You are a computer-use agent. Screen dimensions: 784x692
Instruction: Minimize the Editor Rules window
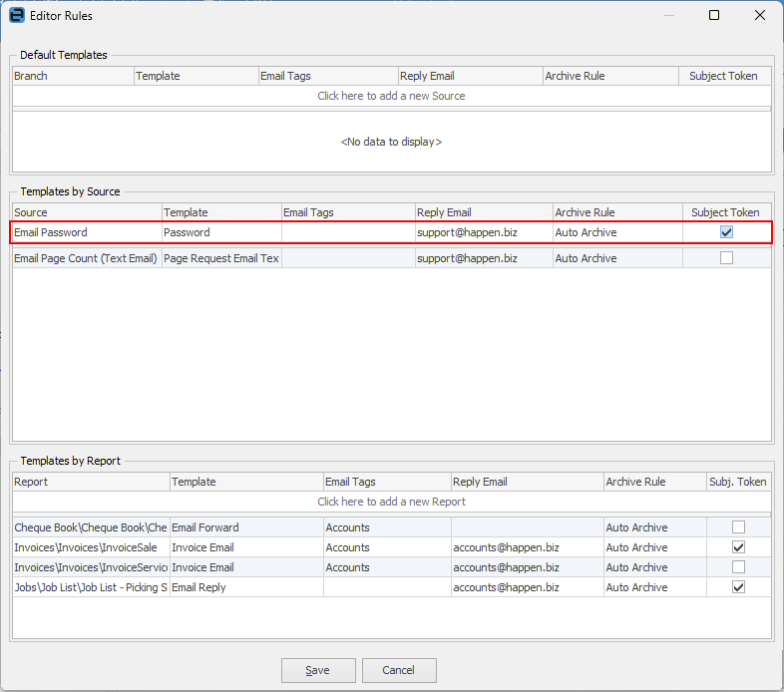[669, 16]
